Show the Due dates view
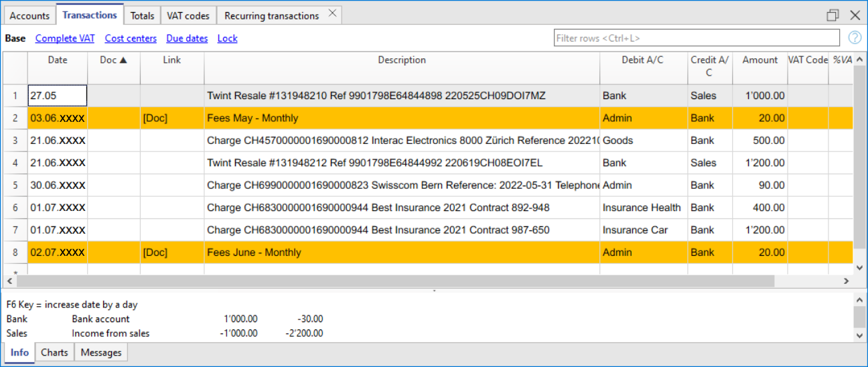The image size is (868, 367). [187, 39]
